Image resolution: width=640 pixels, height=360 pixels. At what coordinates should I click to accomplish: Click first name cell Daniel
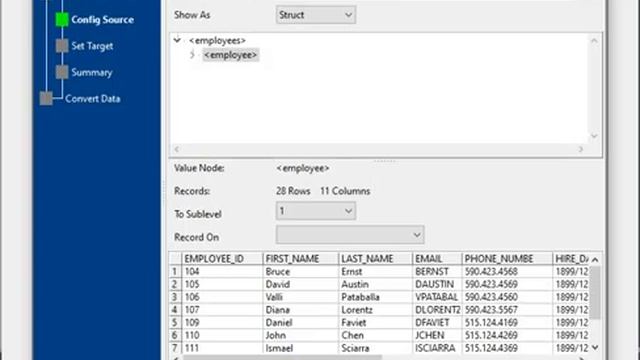click(301, 322)
